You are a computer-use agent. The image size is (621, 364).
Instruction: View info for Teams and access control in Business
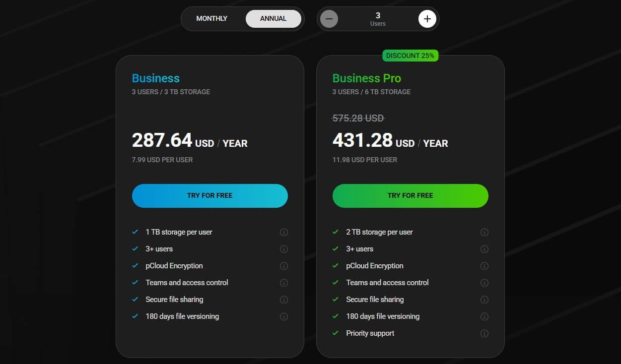284,283
